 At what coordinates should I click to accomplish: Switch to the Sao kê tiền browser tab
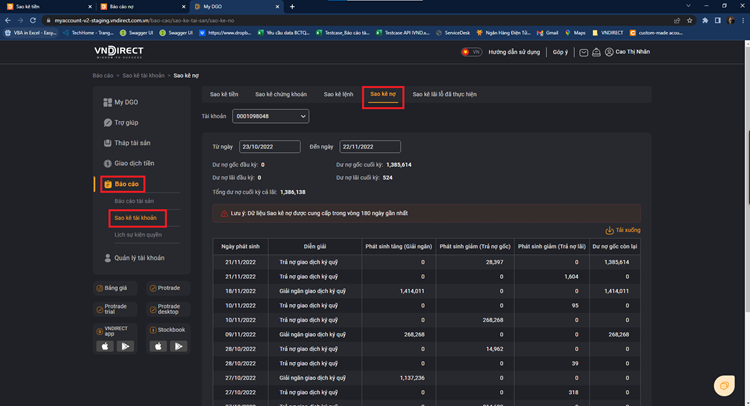[47, 7]
